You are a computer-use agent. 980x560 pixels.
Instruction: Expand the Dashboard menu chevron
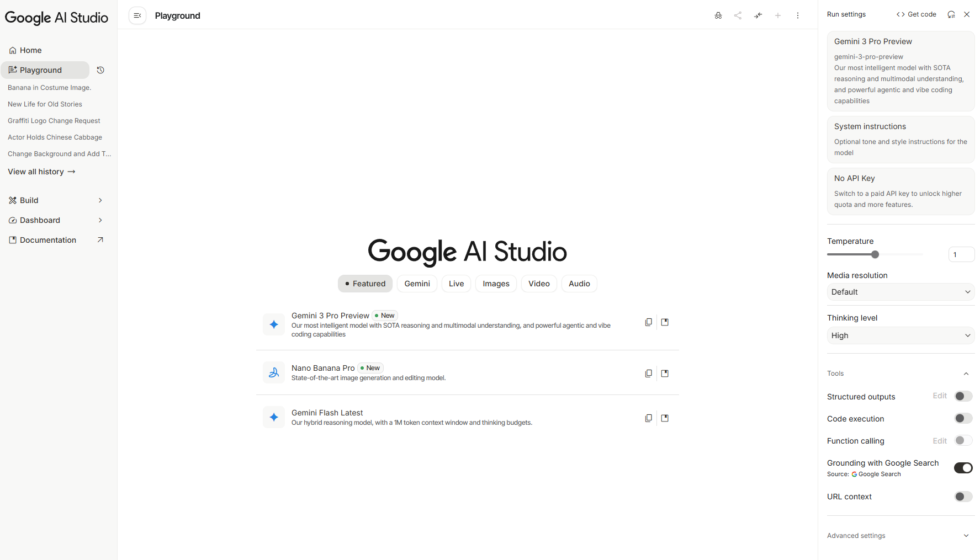pos(100,220)
